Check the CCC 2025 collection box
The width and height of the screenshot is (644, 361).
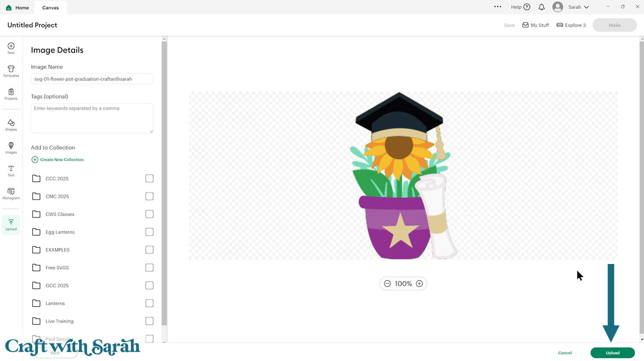point(149,178)
